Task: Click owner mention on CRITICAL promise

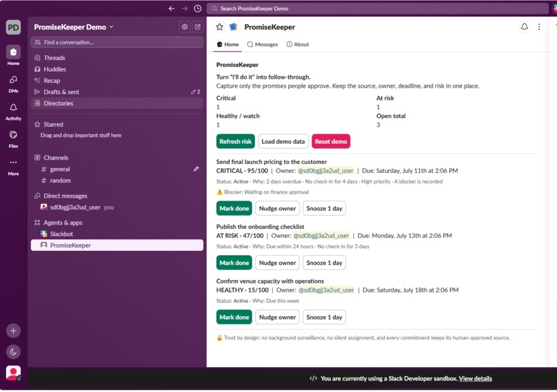Action: click(325, 171)
